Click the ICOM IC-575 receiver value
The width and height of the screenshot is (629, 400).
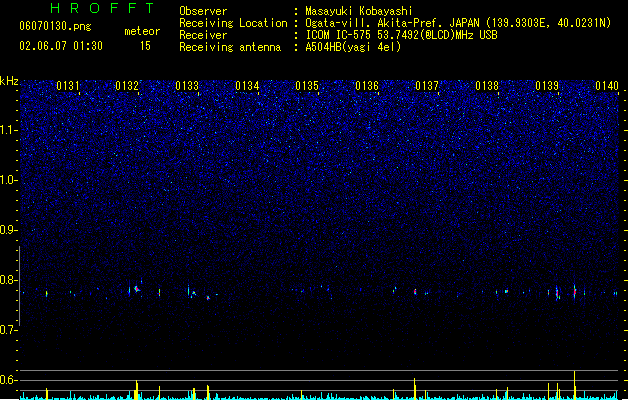(x=401, y=35)
